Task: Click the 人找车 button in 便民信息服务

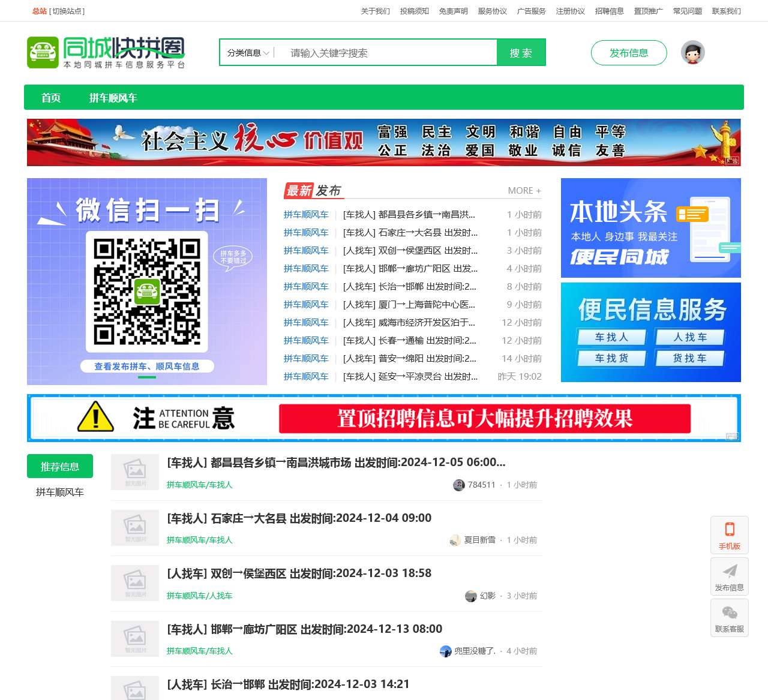Action: coord(690,337)
